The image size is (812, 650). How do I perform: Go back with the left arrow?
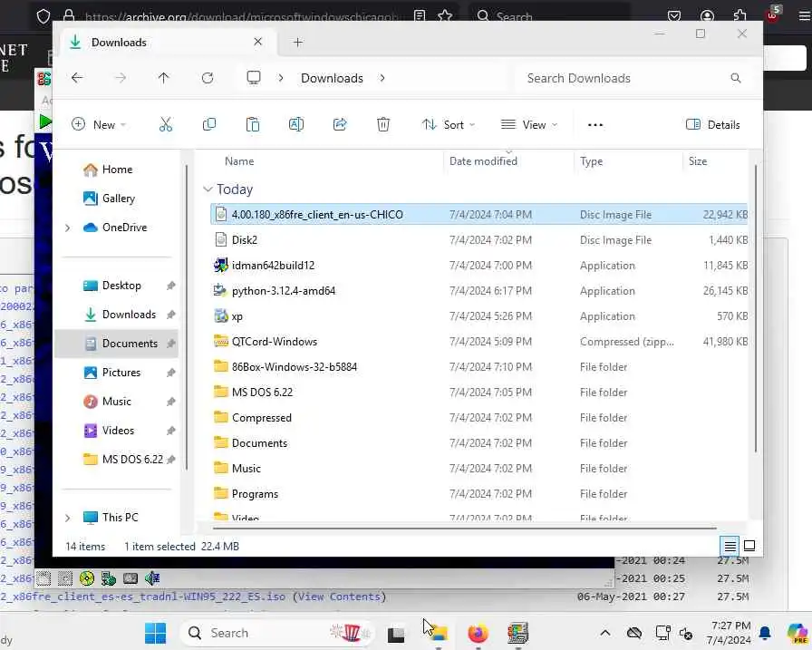tap(77, 78)
